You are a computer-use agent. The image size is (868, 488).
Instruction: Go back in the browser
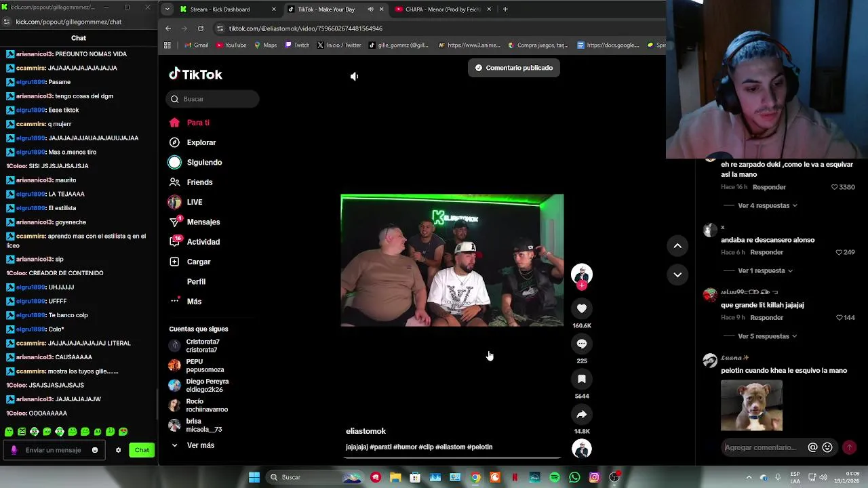coord(168,28)
